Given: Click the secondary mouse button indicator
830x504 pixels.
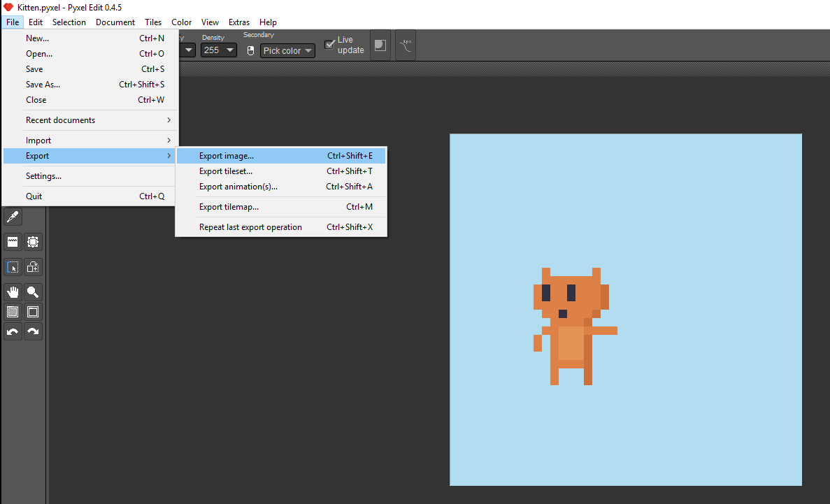Looking at the screenshot, I should [250, 50].
